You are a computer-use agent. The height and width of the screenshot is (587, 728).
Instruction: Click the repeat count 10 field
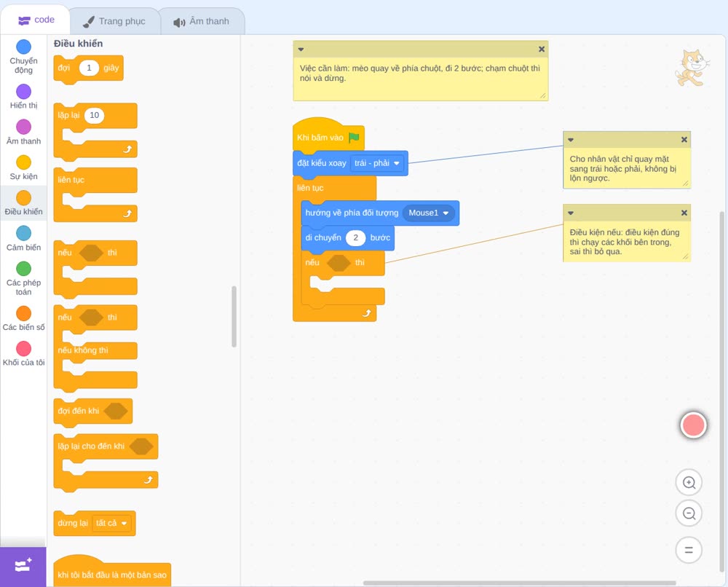pyautogui.click(x=94, y=115)
